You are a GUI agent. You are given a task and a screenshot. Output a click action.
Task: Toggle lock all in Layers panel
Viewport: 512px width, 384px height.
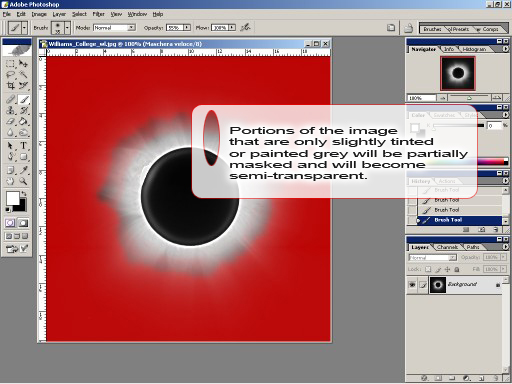click(x=457, y=269)
